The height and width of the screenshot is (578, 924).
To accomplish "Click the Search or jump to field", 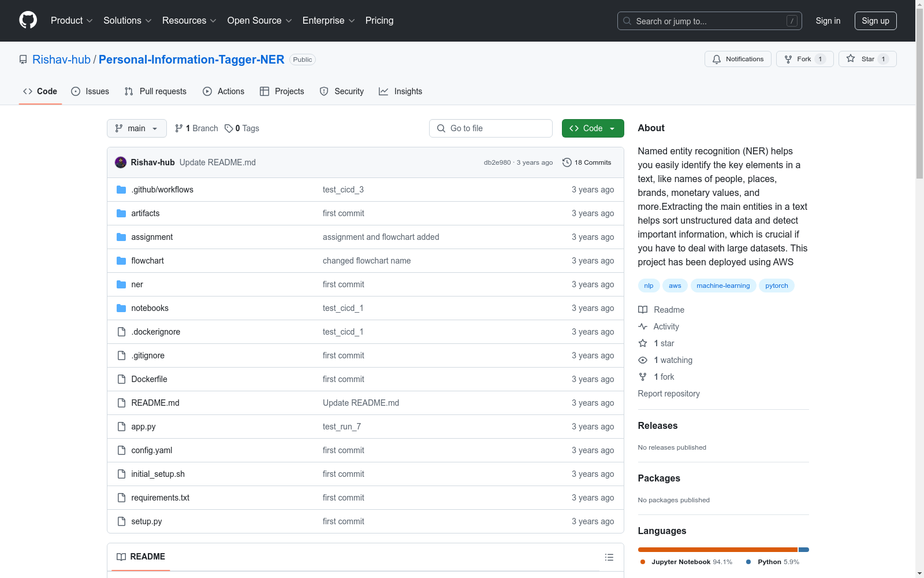I will (x=710, y=21).
